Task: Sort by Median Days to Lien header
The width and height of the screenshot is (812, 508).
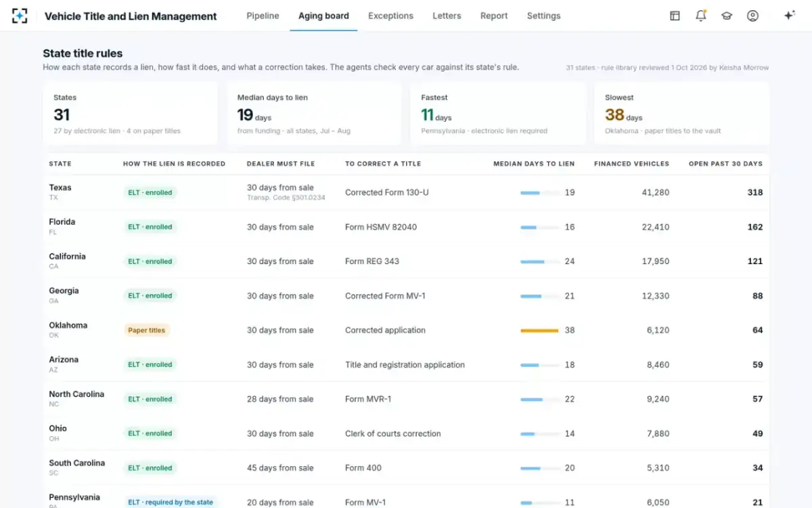Action: [x=534, y=164]
